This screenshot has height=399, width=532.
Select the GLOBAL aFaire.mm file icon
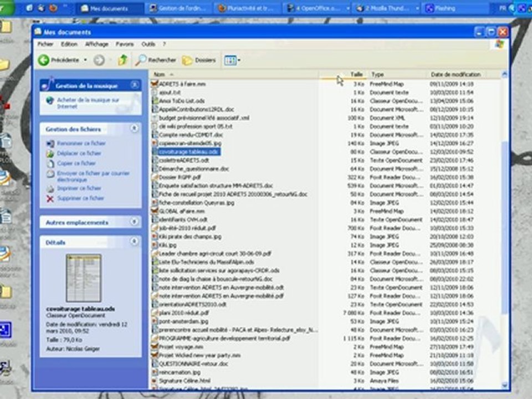pyautogui.click(x=155, y=211)
